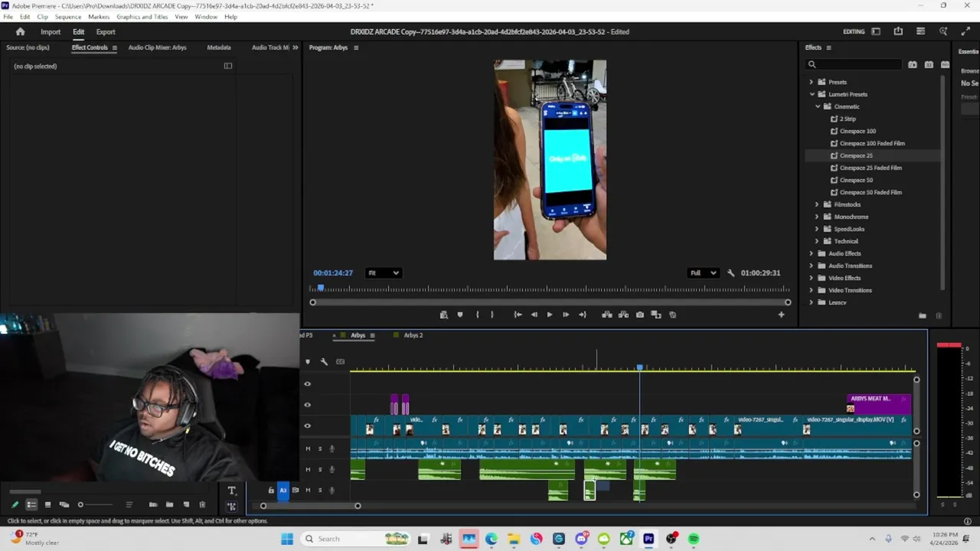The height and width of the screenshot is (551, 980).
Task: Mark Out point in Program monitor
Action: pyautogui.click(x=492, y=315)
